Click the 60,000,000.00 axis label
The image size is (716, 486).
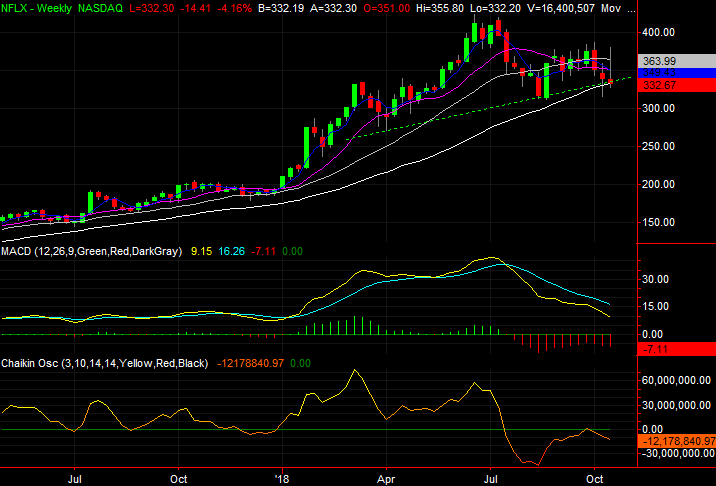(x=676, y=380)
